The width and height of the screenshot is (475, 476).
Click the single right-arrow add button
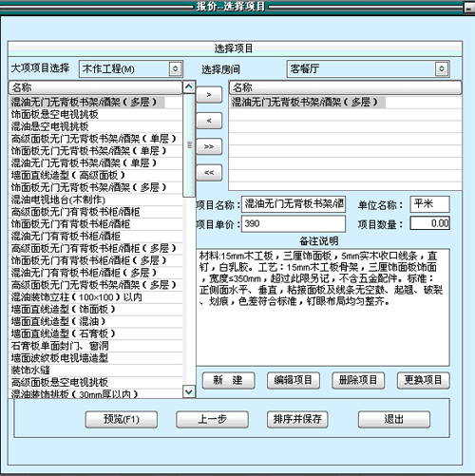pos(209,95)
